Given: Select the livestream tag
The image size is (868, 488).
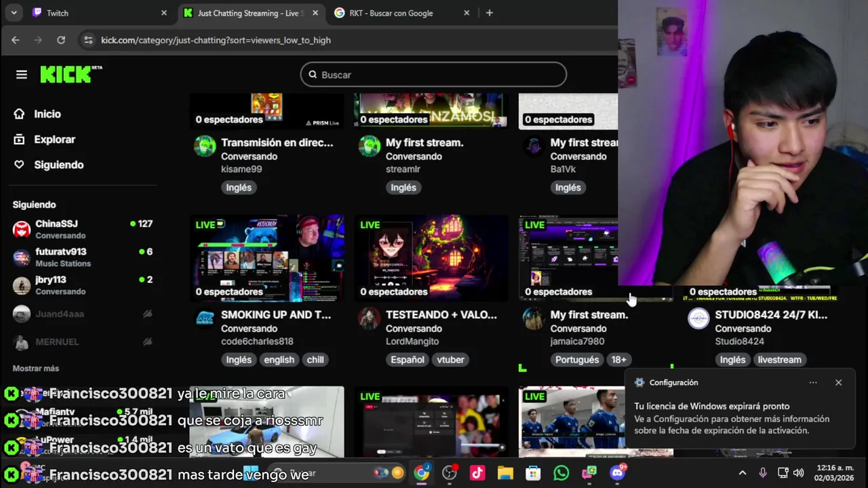Looking at the screenshot, I should (779, 360).
